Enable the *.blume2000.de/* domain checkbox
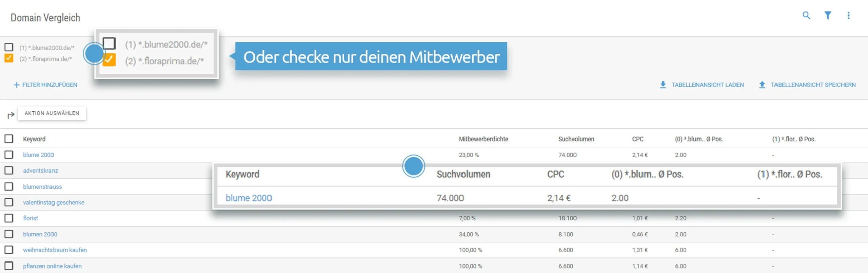This screenshot has width=868, height=274. coord(9,47)
